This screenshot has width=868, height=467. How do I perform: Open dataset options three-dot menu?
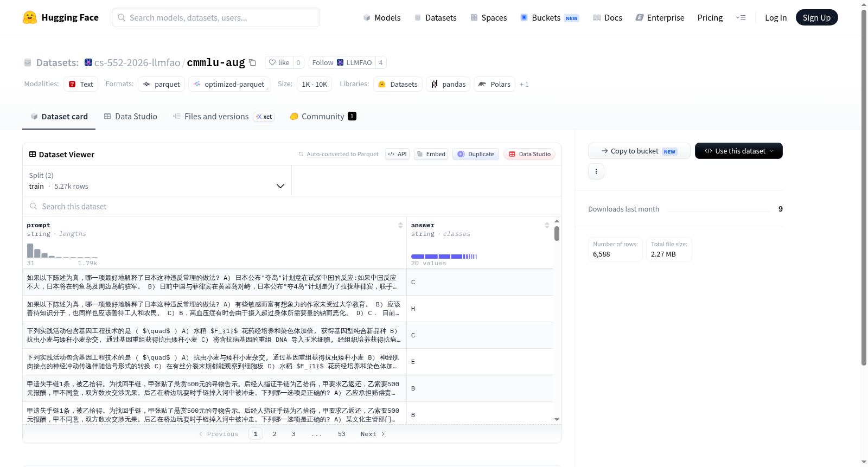(x=596, y=171)
